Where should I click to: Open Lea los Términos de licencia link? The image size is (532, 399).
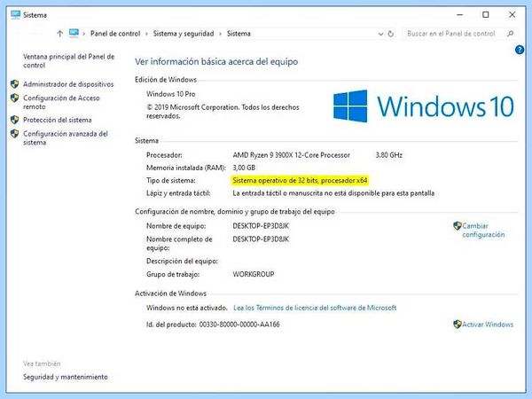[x=315, y=308]
